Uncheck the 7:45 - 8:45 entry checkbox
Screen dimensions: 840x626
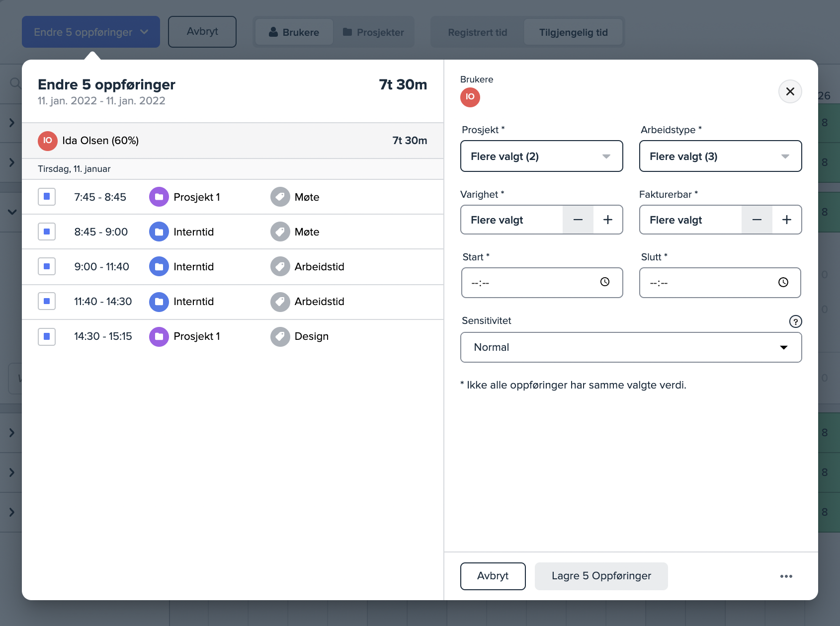47,197
